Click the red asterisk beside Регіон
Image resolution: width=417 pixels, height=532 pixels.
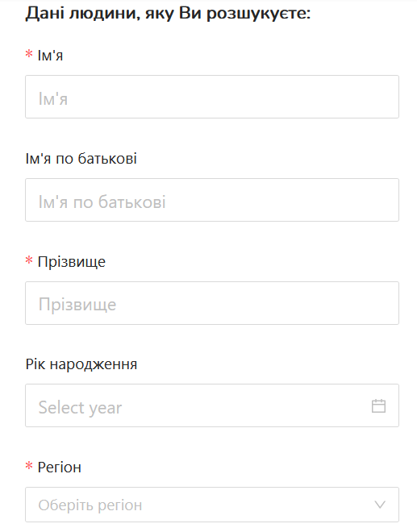(x=29, y=466)
